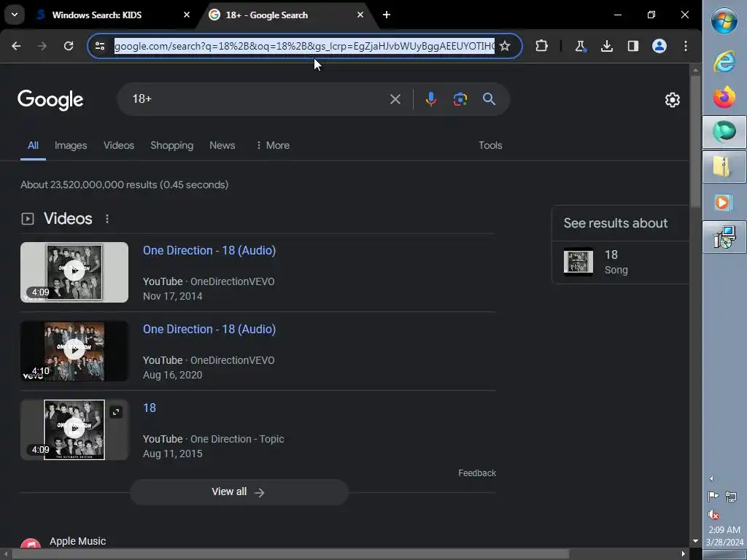Open the 18 Song result card
The height and width of the screenshot is (560, 747).
(x=620, y=262)
